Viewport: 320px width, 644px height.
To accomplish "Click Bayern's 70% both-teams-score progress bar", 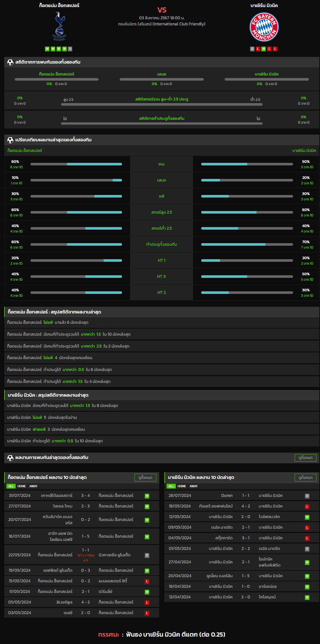I will click(247, 244).
